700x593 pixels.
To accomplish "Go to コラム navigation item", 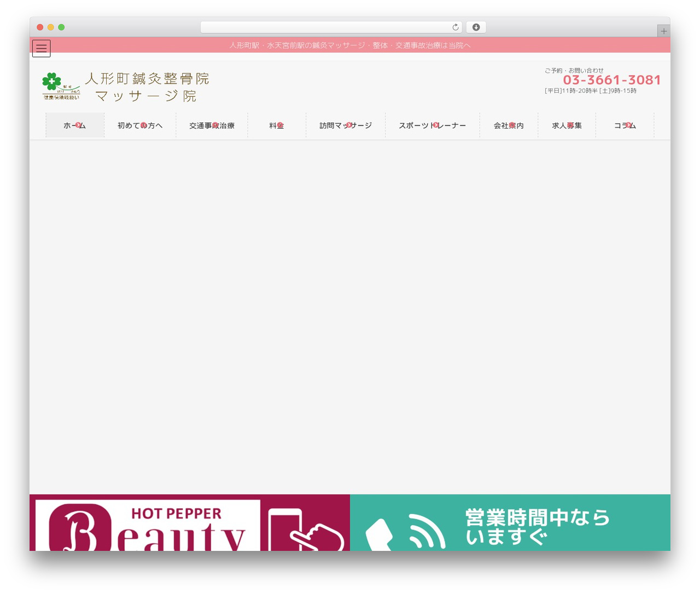I will click(625, 125).
